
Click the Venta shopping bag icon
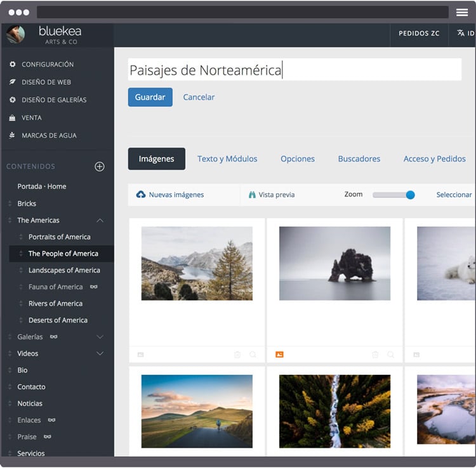(12, 118)
